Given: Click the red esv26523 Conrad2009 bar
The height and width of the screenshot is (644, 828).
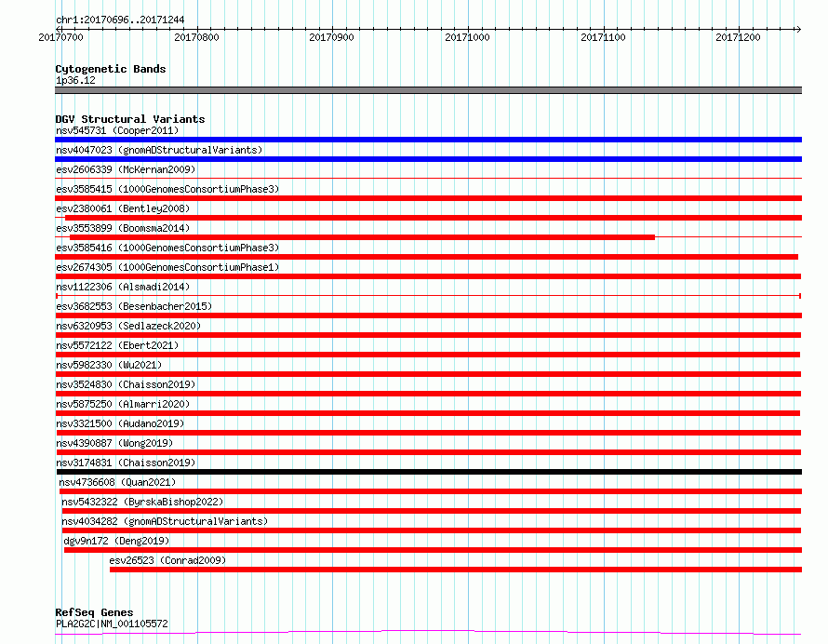Looking at the screenshot, I should (456, 570).
